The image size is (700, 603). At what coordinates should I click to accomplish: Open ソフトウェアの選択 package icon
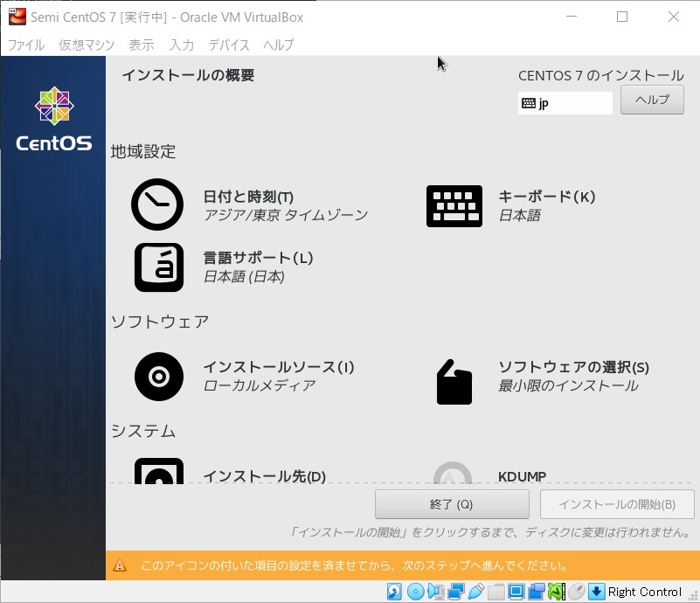coord(454,382)
